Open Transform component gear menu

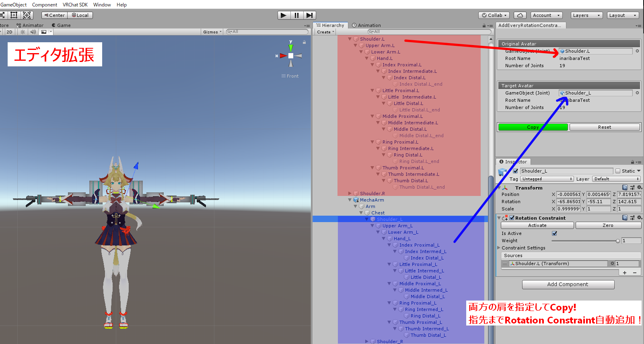tap(640, 187)
